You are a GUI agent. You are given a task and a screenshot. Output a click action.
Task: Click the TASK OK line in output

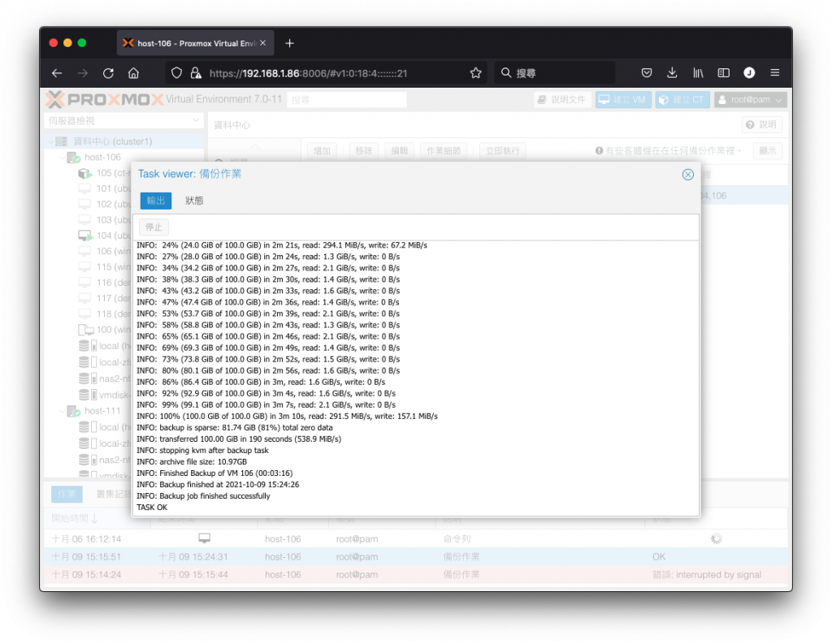[x=152, y=508]
